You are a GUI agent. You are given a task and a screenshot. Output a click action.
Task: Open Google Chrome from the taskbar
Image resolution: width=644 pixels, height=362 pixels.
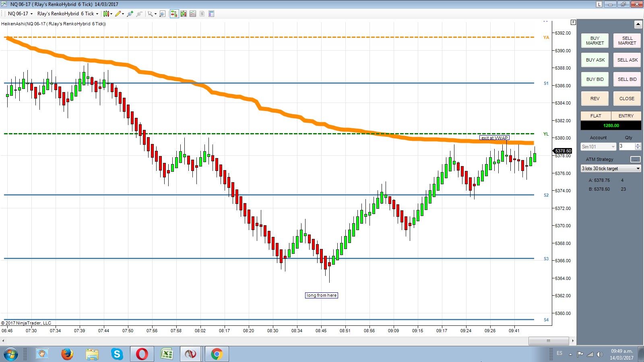point(217,354)
